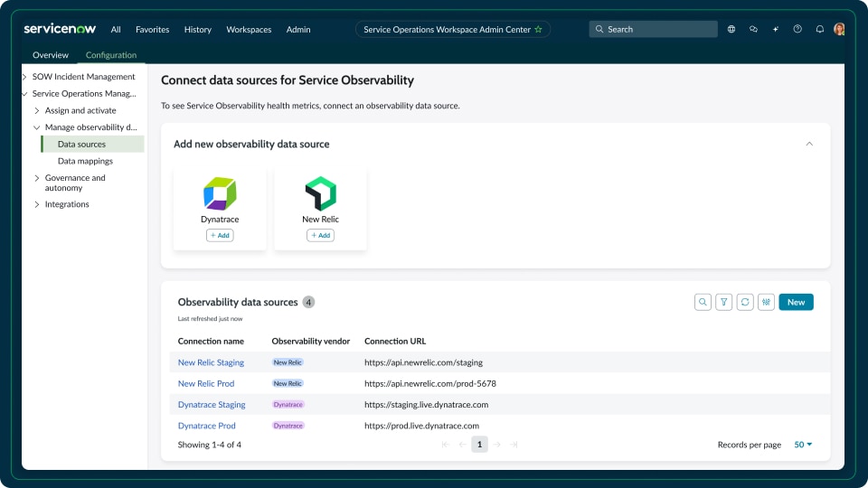
Task: Open the globe language icon
Action: click(731, 29)
